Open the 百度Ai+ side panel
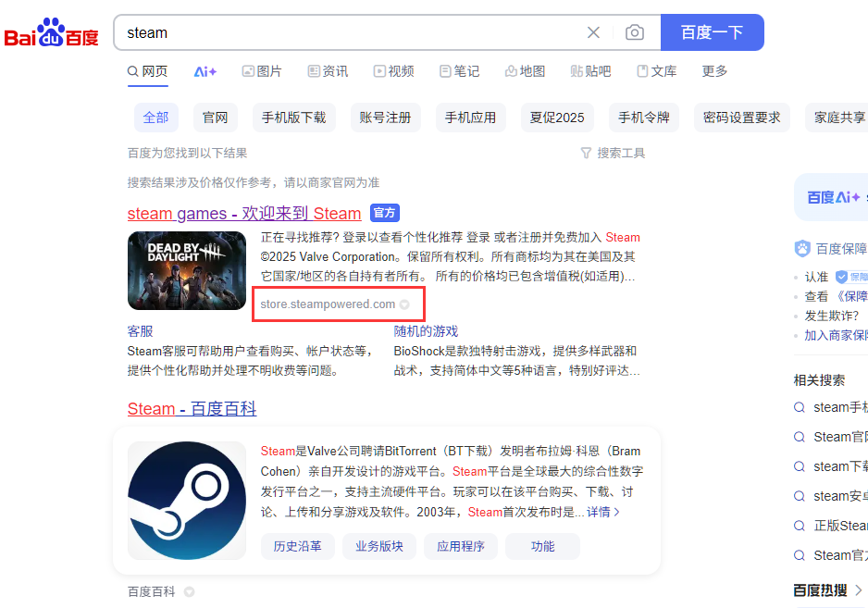This screenshot has width=868, height=608. pyautogui.click(x=831, y=197)
